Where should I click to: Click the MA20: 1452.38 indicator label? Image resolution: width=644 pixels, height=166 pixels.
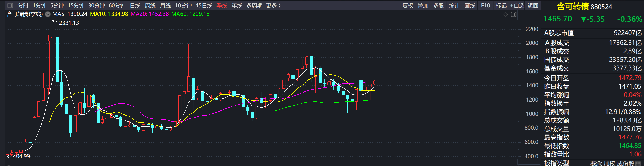(150, 14)
